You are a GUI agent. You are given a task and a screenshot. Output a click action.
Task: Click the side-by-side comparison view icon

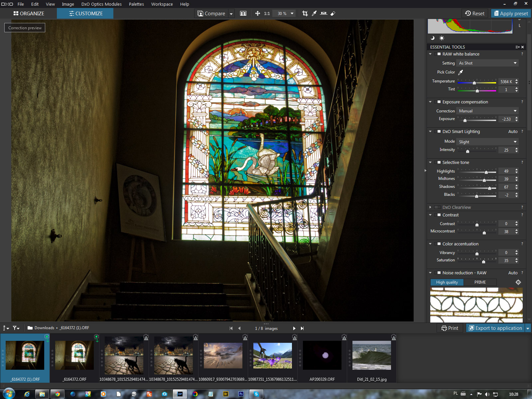tap(243, 13)
